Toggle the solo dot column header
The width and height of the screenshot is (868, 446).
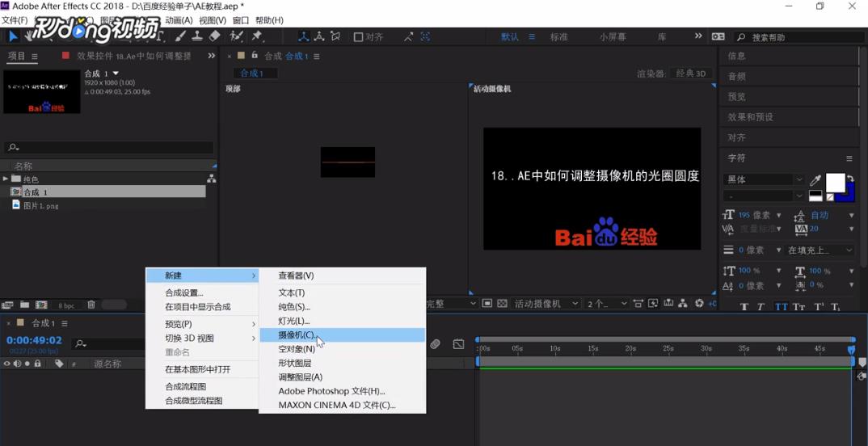[x=27, y=364]
